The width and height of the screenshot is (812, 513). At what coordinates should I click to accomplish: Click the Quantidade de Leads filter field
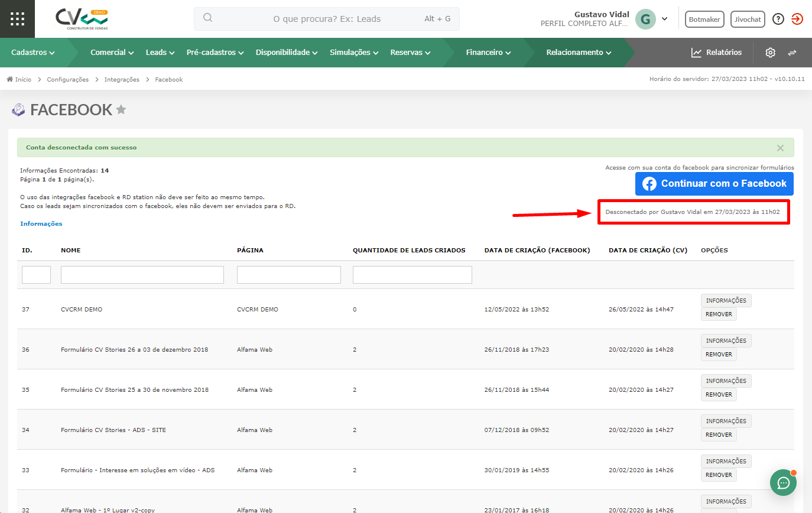click(x=413, y=275)
